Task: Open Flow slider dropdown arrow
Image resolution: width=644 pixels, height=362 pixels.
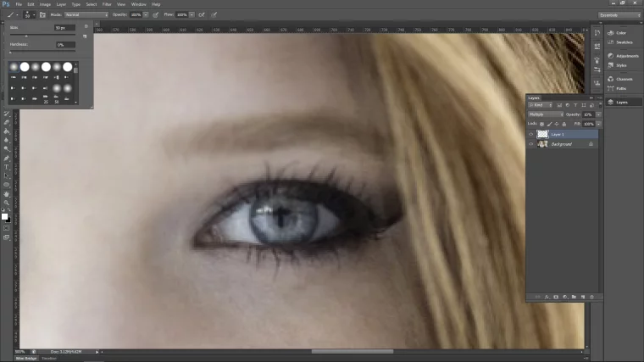Action: point(192,14)
